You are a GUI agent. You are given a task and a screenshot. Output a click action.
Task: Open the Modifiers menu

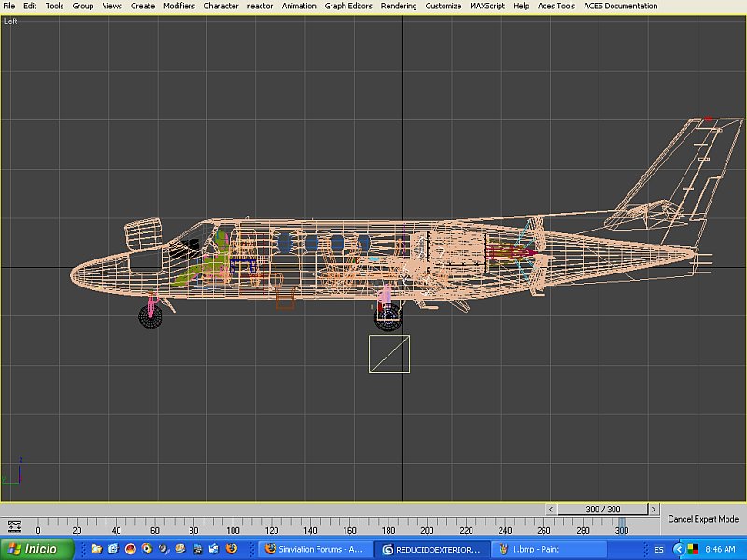pyautogui.click(x=179, y=6)
